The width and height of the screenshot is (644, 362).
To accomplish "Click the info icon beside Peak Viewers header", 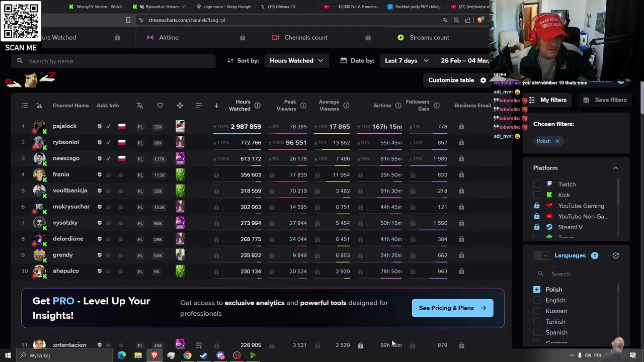I will coord(303,106).
